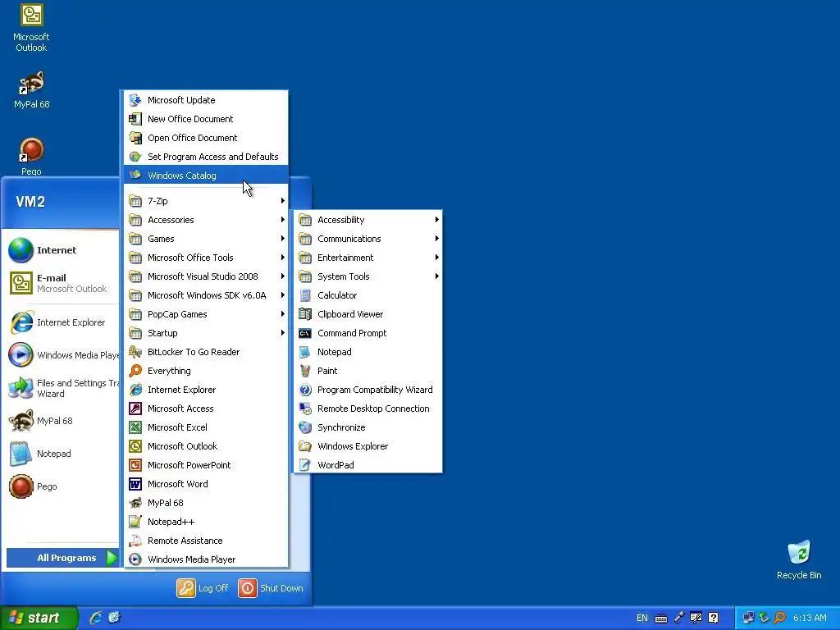Launch Microsoft Access
This screenshot has height=630, width=840.
click(206, 409)
